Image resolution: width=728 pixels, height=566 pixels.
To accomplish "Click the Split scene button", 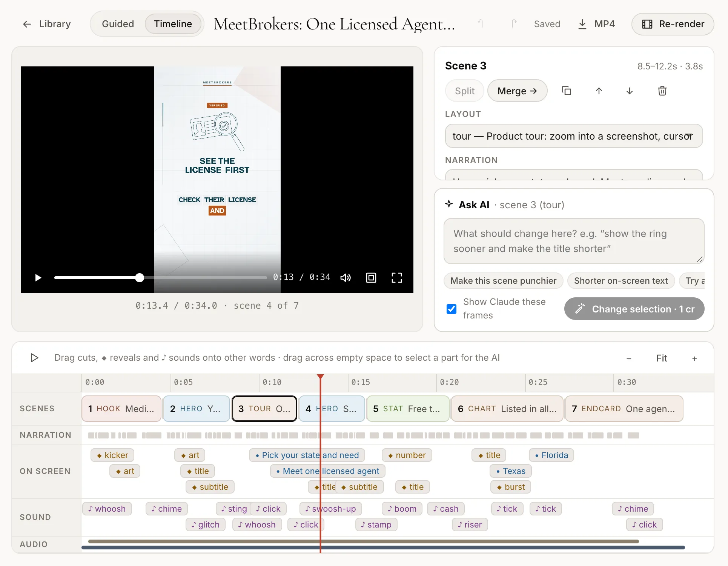I will [465, 91].
